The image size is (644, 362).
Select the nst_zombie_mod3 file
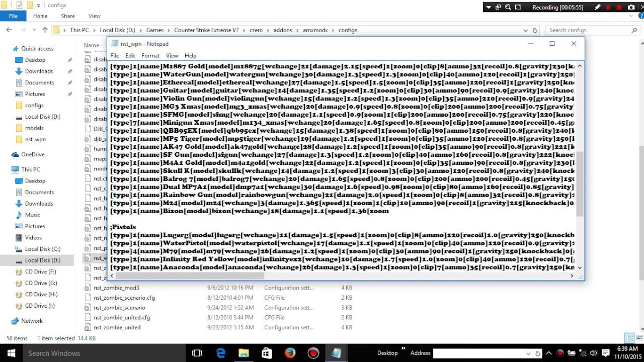(116, 288)
